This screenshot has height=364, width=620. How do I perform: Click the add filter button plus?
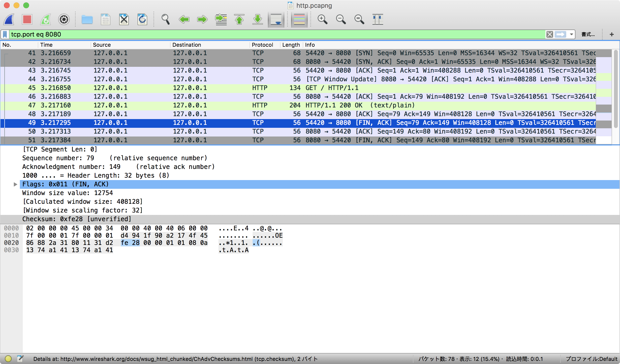[x=612, y=34]
